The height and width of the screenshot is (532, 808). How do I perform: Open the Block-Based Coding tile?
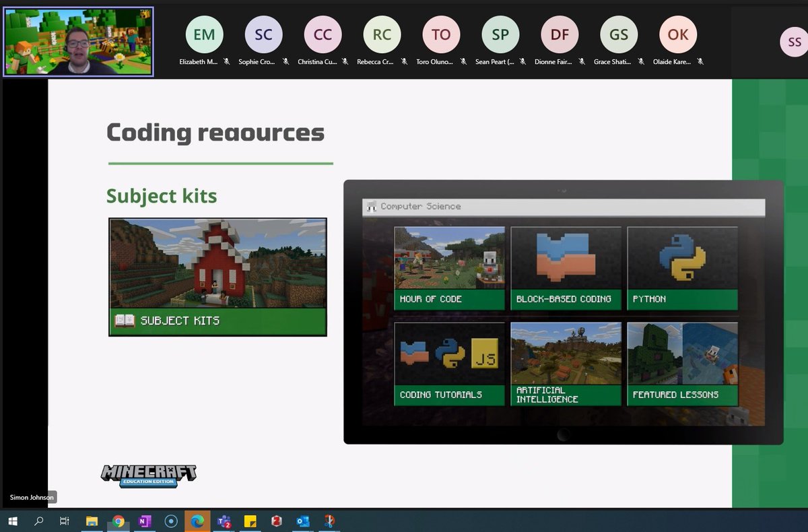pyautogui.click(x=566, y=268)
